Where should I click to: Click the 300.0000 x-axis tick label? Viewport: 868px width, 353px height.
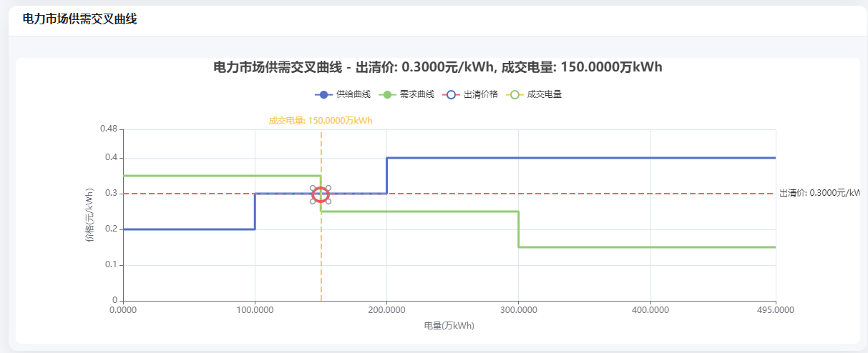coord(518,310)
